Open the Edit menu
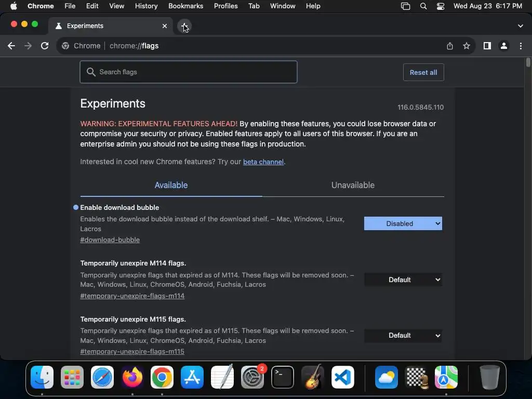 coord(92,6)
